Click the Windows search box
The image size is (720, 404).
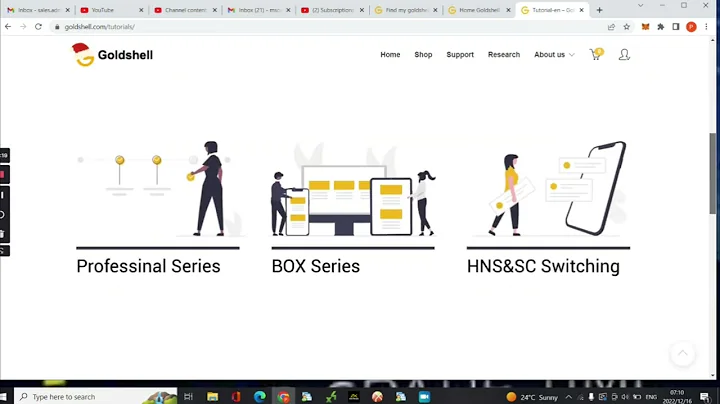(x=96, y=397)
